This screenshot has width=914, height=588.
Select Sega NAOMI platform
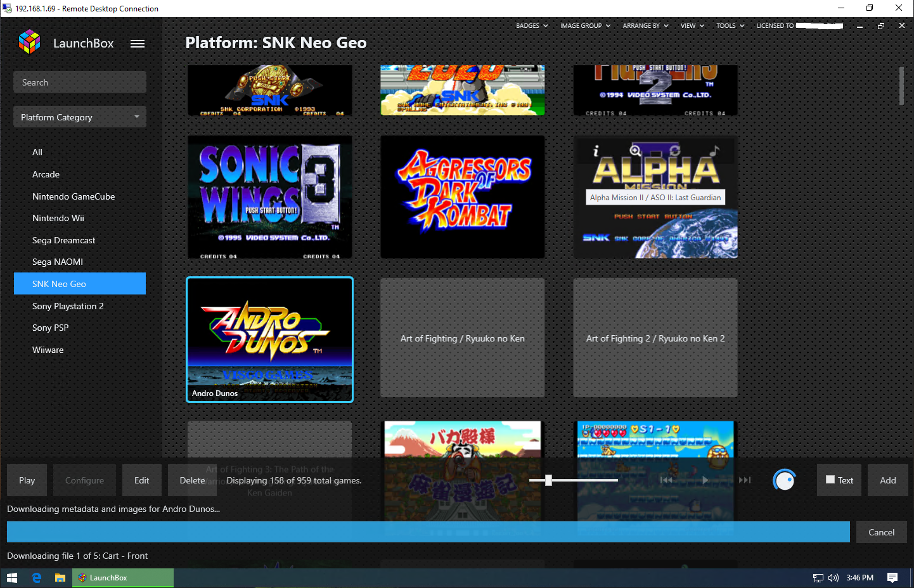coord(80,262)
